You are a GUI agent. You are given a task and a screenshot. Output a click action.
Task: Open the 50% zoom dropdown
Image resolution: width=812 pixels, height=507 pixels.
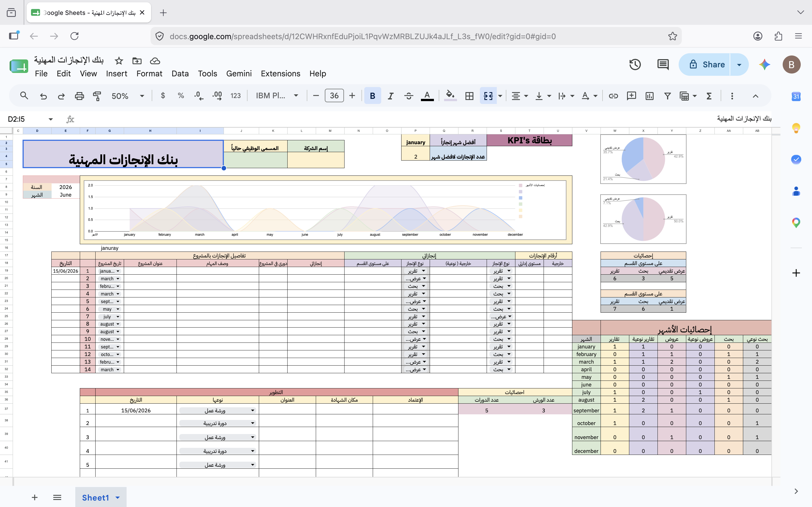pos(127,96)
